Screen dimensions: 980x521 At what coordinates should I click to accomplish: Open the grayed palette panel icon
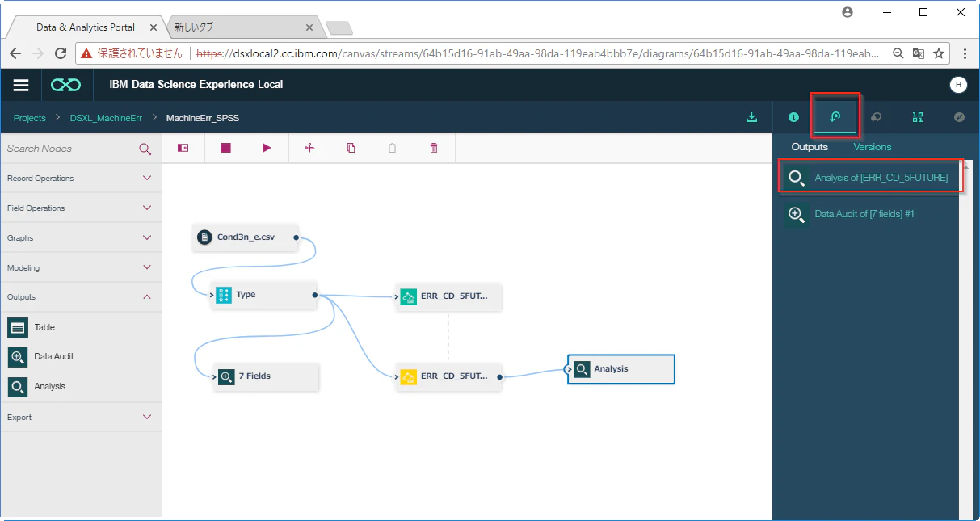[x=876, y=117]
